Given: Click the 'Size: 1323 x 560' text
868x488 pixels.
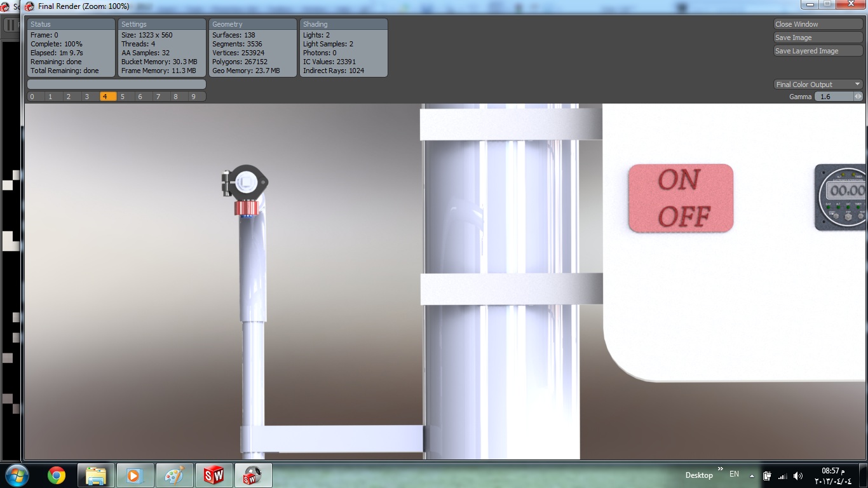Looking at the screenshot, I should pos(147,35).
